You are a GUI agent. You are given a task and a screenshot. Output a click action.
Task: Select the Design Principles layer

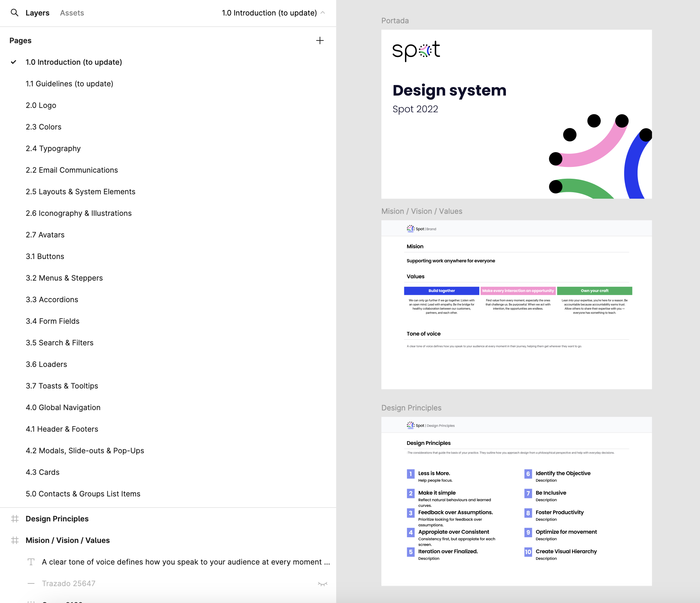click(57, 519)
